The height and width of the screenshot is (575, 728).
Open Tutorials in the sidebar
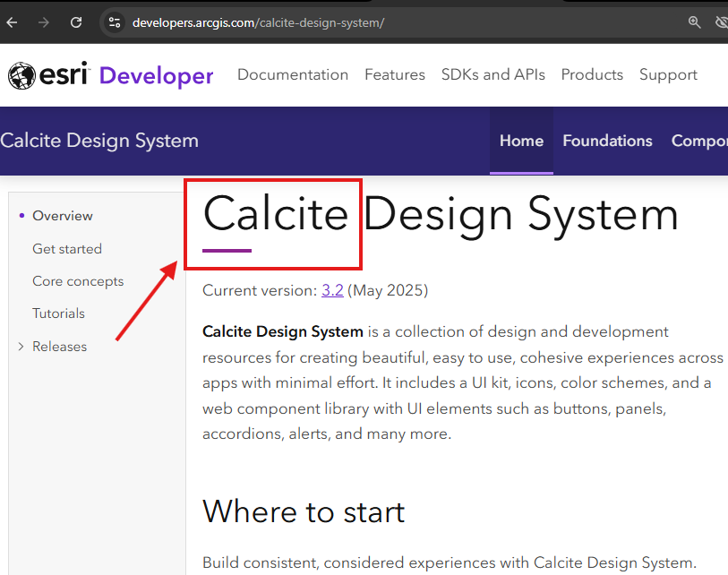point(58,313)
